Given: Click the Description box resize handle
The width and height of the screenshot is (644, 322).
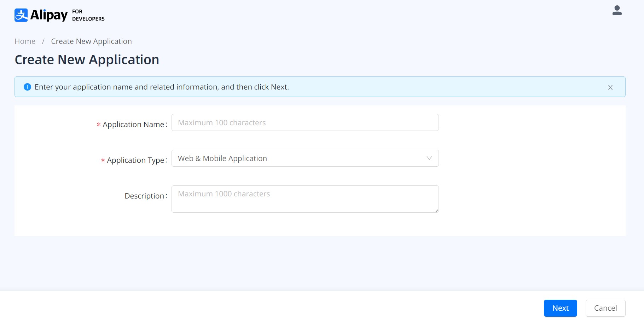Looking at the screenshot, I should click(436, 210).
